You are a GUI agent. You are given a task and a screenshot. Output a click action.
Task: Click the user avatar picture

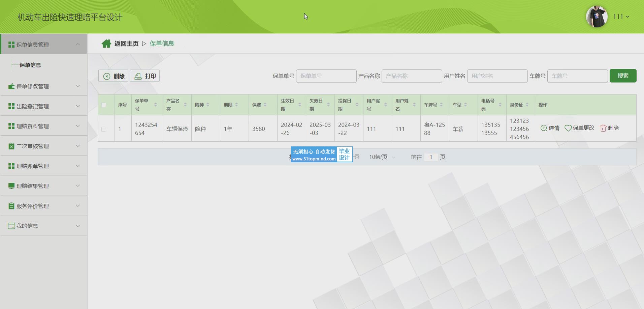pos(597,17)
